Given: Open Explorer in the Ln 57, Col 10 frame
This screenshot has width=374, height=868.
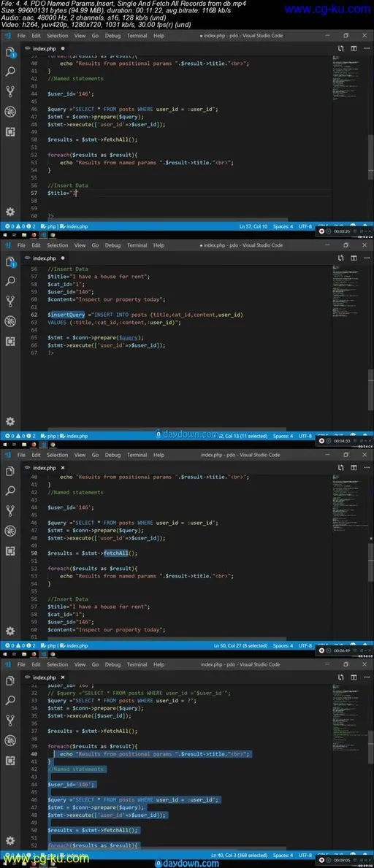Looking at the screenshot, I should [10, 52].
